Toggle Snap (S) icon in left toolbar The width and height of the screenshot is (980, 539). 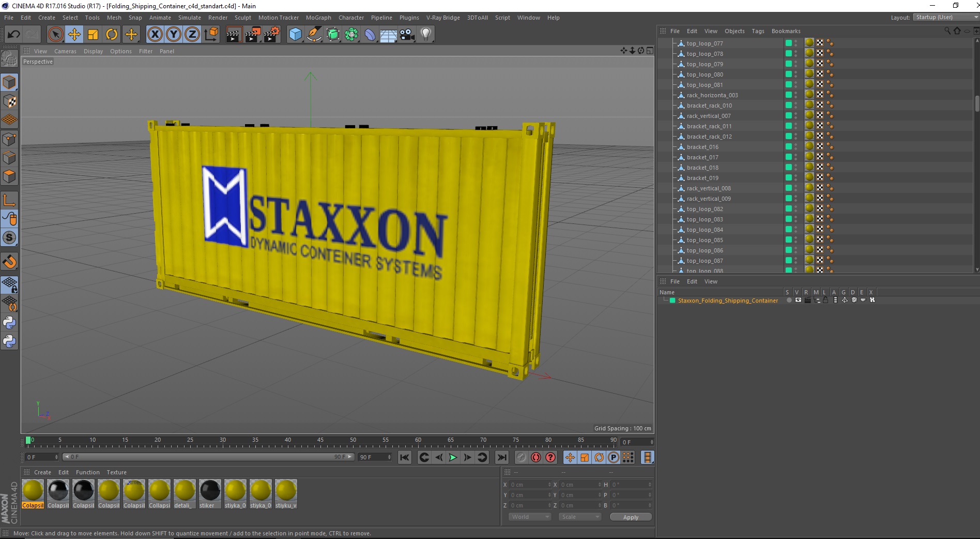pos(9,238)
